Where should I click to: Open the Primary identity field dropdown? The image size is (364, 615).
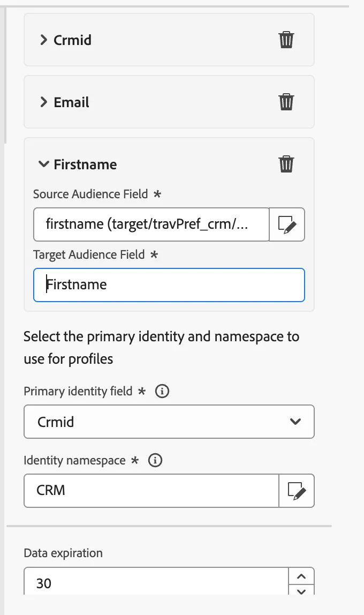[x=169, y=422]
